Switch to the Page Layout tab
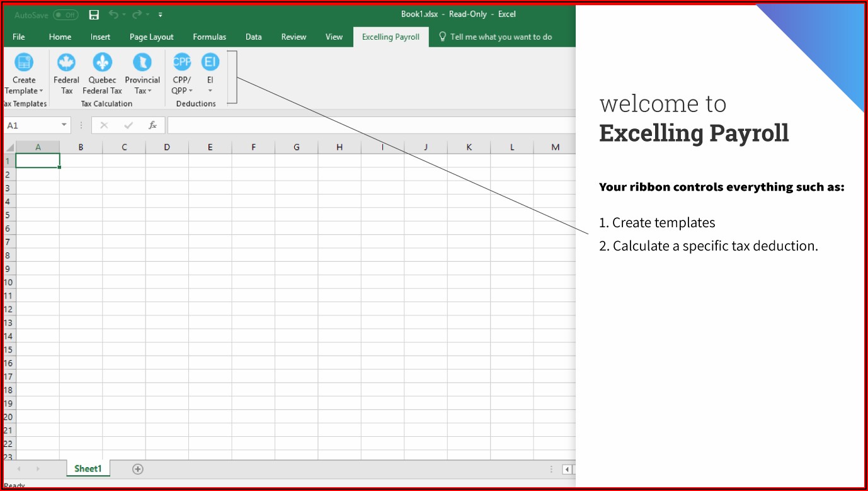This screenshot has height=491, width=868. [151, 37]
